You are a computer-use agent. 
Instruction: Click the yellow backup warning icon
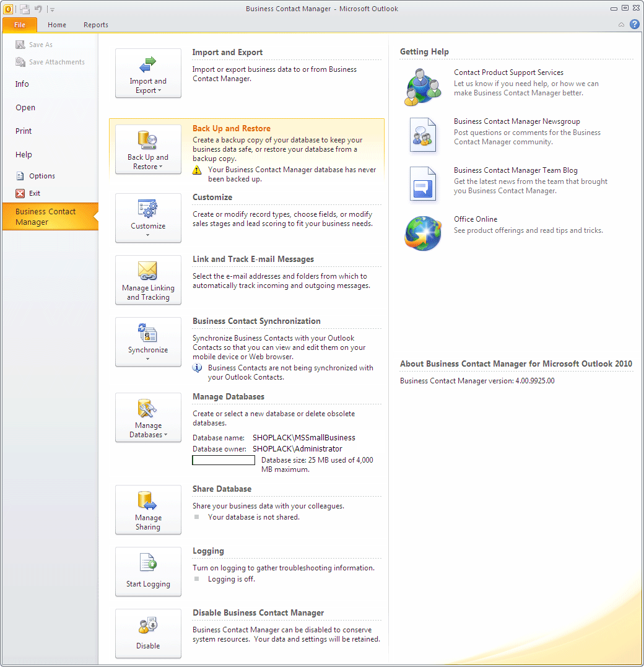pos(196,170)
